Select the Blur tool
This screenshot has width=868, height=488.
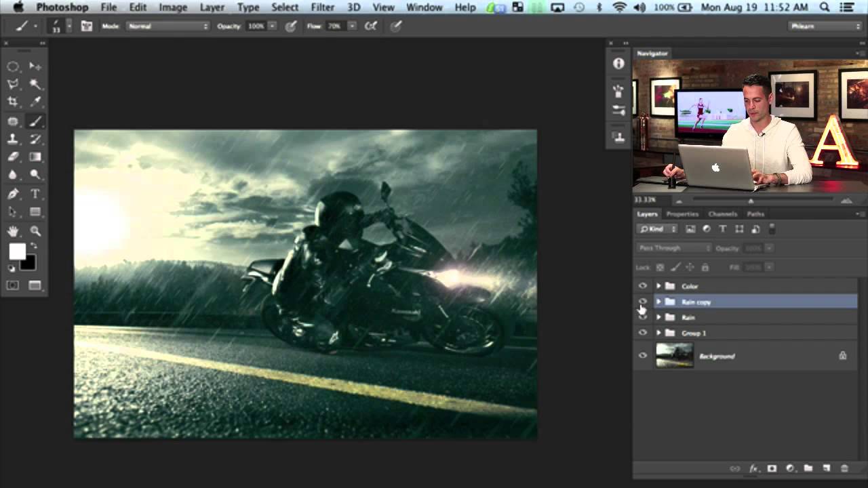[x=13, y=175]
